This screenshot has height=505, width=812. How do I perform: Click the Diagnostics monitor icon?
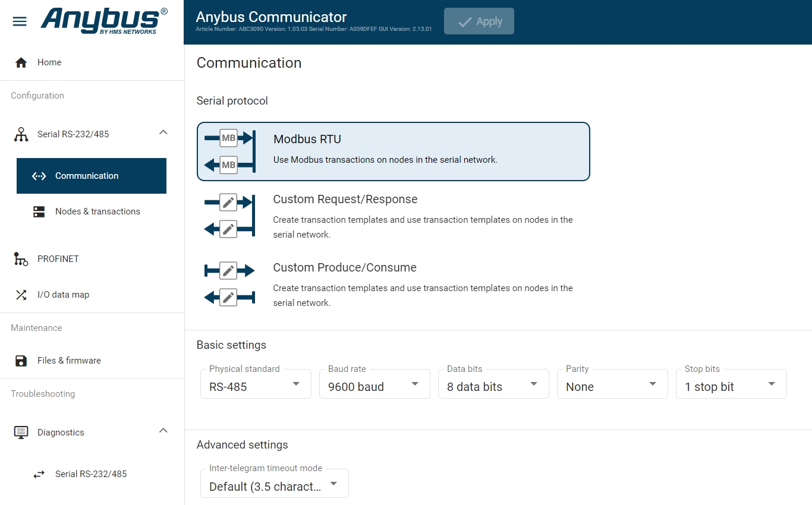(21, 432)
